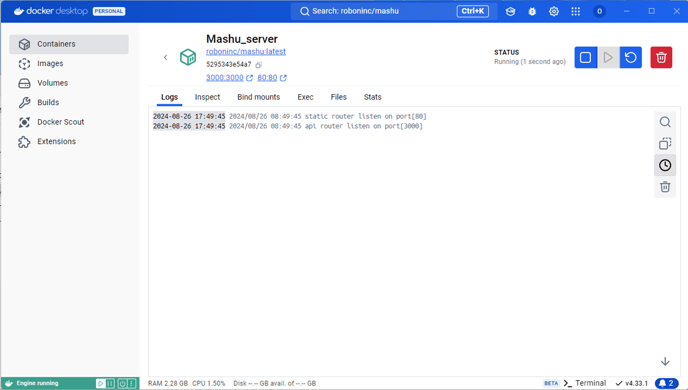Click the Engine running status text
Image resolution: width=688 pixels, height=390 pixels.
[x=37, y=383]
